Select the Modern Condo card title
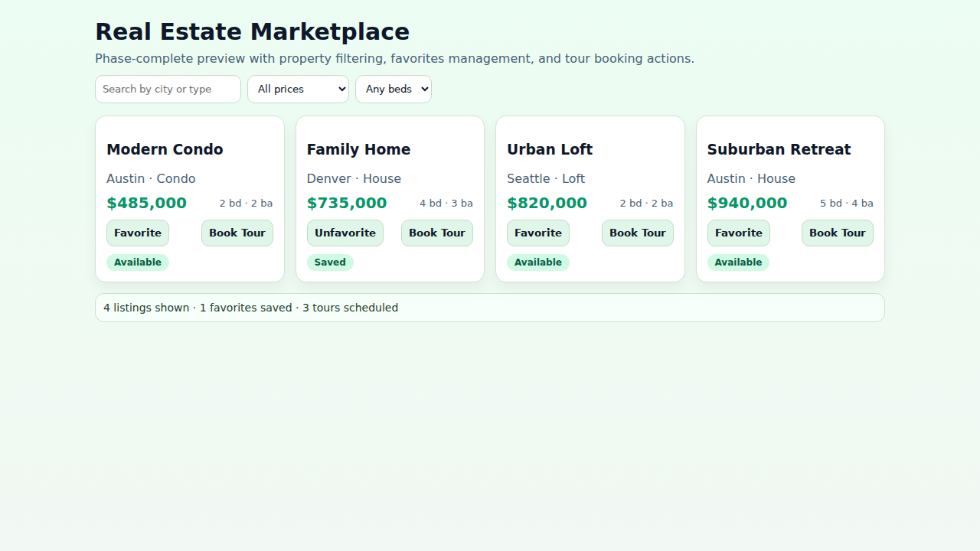Screen dimensions: 980x551 [x=165, y=149]
